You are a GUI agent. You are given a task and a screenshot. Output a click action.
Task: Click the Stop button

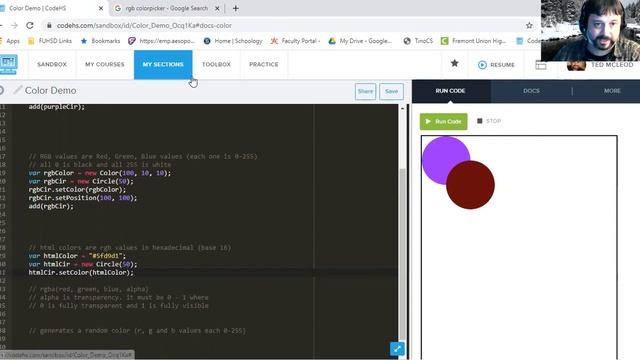(489, 121)
